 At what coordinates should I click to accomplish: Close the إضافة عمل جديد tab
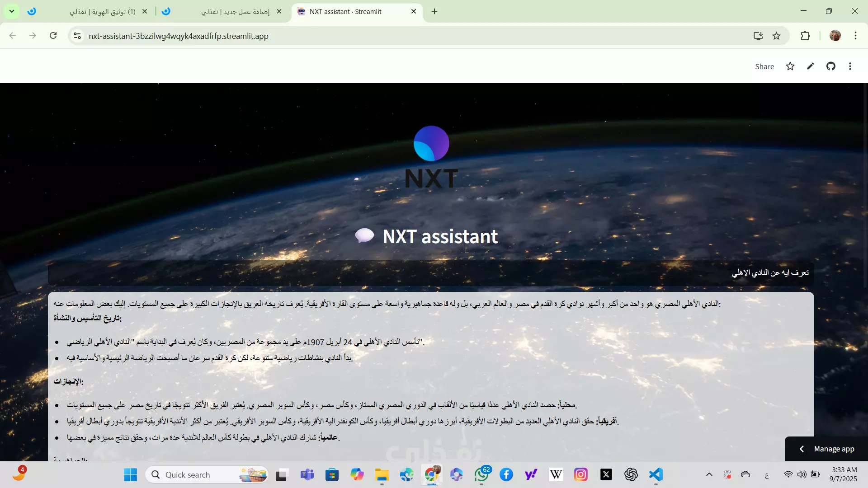coord(279,11)
